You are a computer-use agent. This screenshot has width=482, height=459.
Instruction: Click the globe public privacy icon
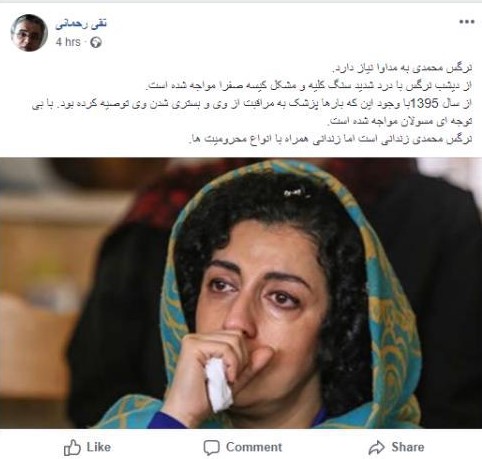click(96, 42)
